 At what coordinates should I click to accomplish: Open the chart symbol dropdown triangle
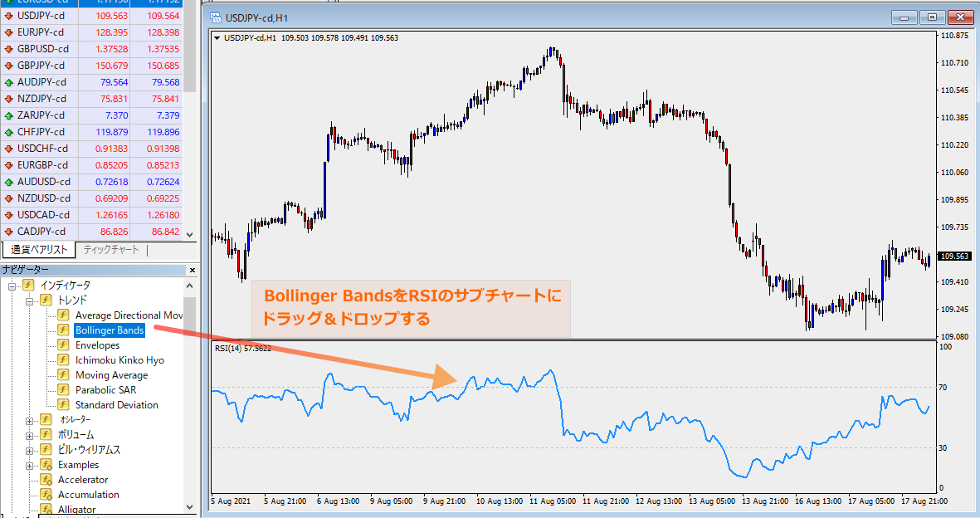[x=217, y=37]
